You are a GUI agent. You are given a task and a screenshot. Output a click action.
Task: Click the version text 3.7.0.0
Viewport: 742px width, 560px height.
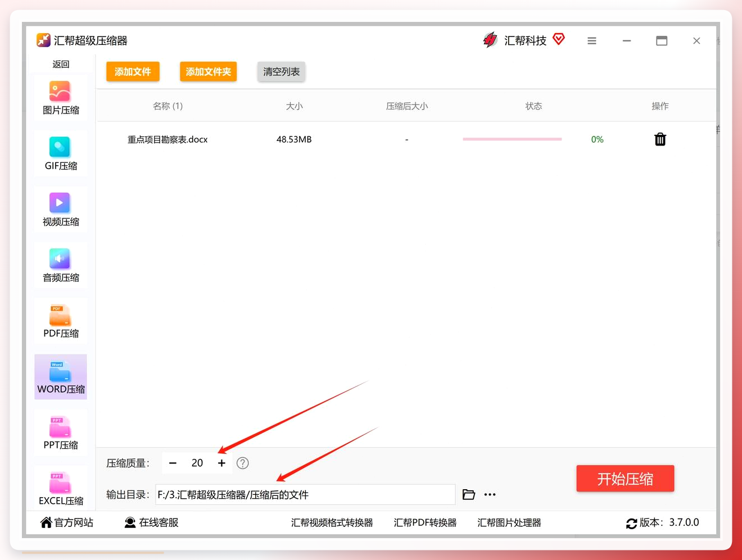pyautogui.click(x=684, y=522)
